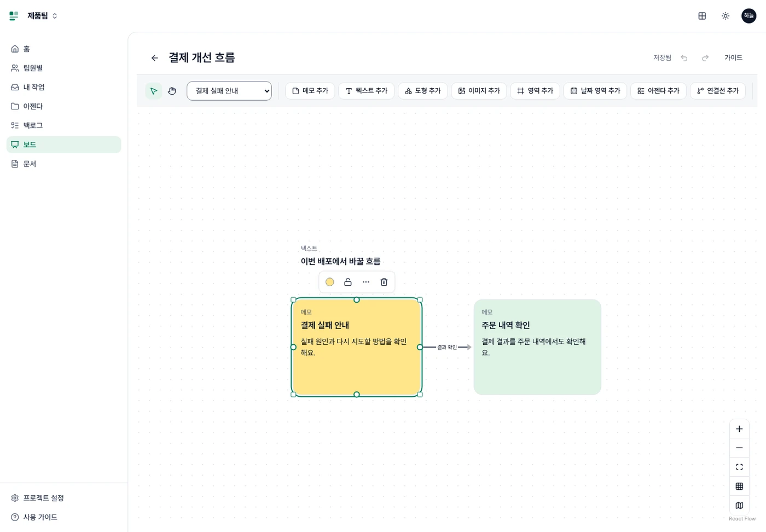
Task: Open the more options ellipsis for memo
Action: [x=366, y=282]
